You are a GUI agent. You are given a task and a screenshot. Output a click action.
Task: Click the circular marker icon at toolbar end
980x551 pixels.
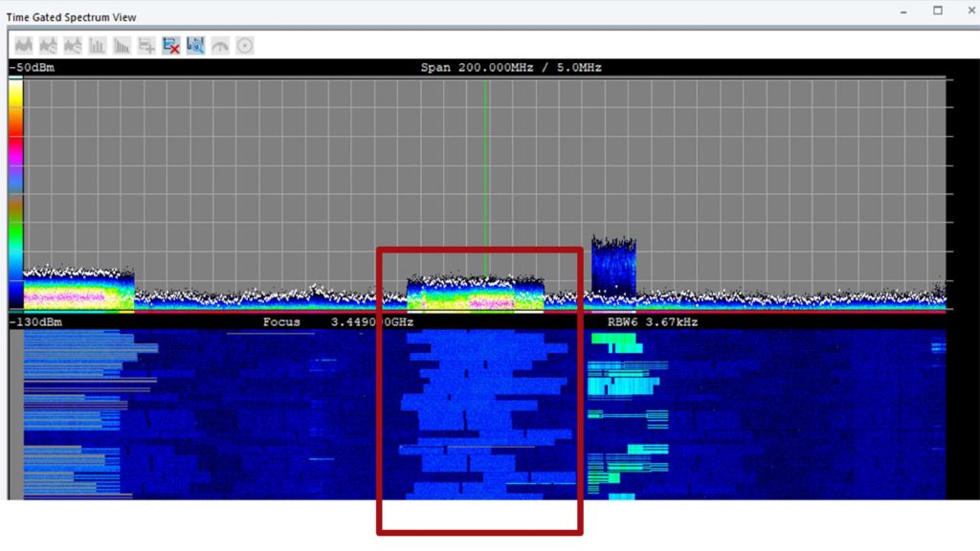(244, 45)
